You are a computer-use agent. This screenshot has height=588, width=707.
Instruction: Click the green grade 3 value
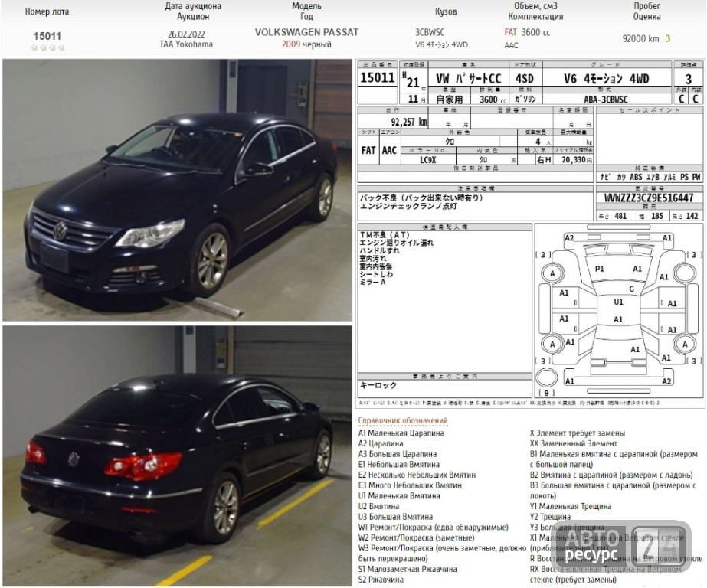click(x=668, y=39)
